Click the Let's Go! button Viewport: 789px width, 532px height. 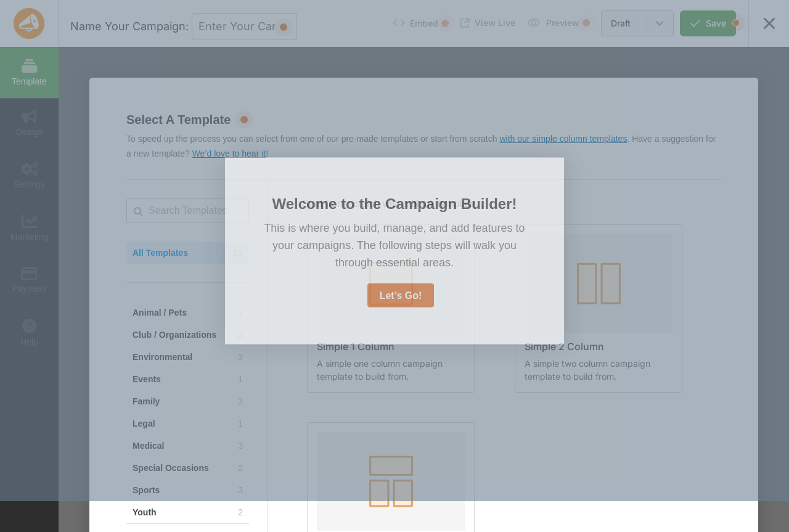401,295
